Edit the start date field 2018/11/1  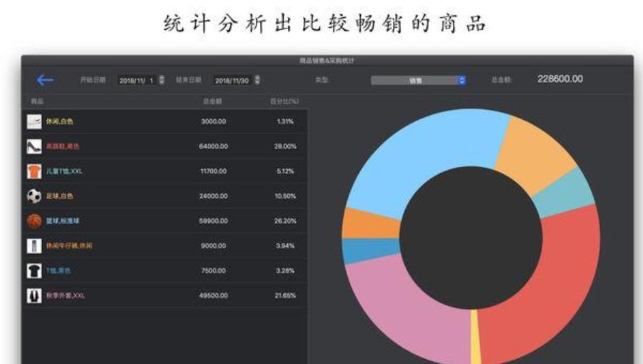137,81
